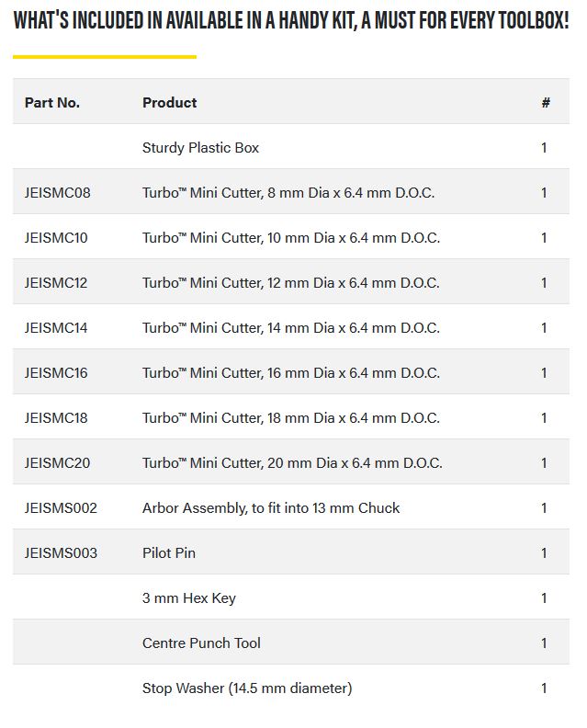
Task: Select the "3 mm Hex Key" row
Action: click(189, 598)
